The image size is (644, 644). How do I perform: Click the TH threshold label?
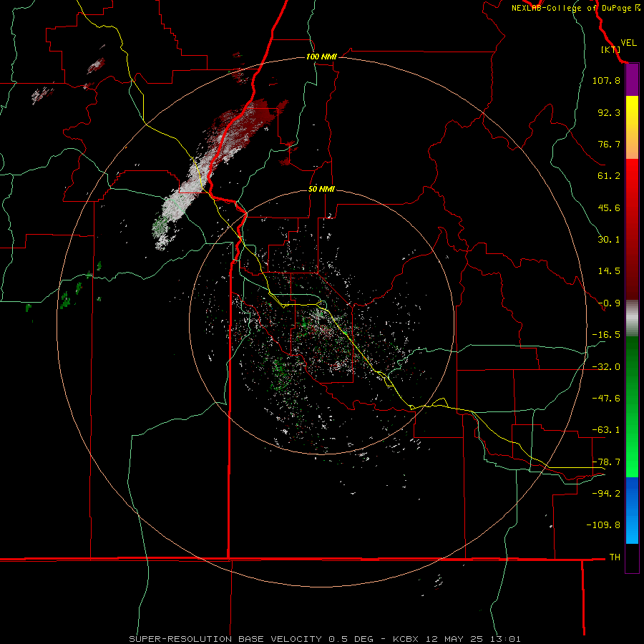tap(615, 557)
